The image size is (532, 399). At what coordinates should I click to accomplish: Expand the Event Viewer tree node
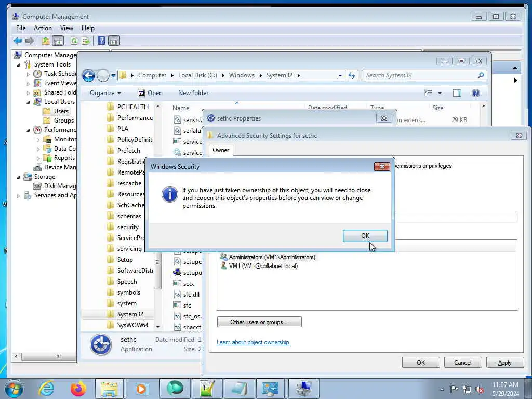(x=28, y=83)
